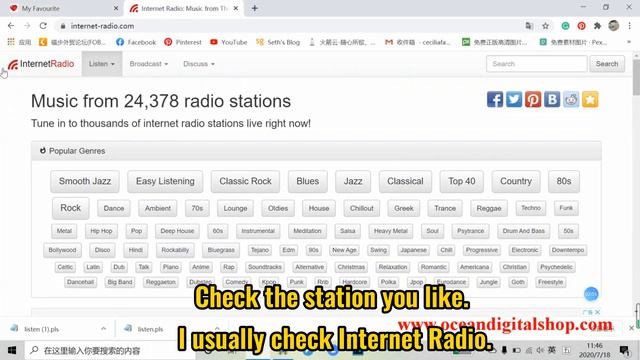Show more bookmarks overflow chevron
Screen dimensions: 640x360
(629, 42)
